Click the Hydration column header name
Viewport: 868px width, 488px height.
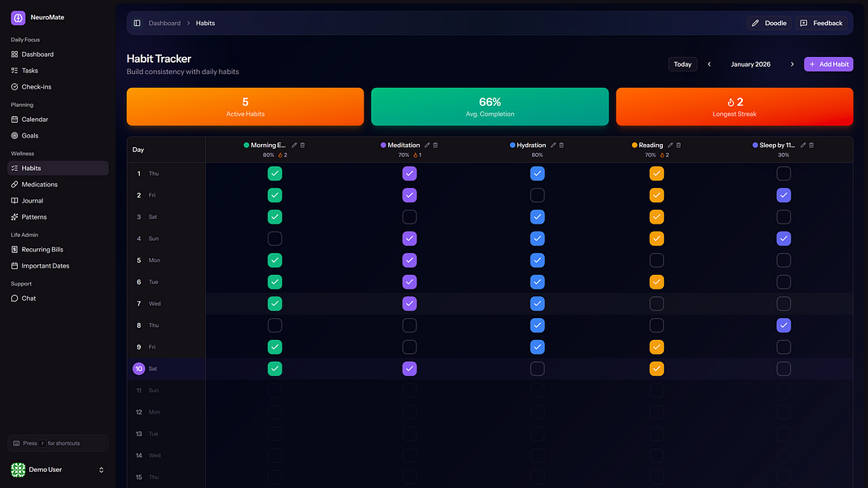(531, 145)
